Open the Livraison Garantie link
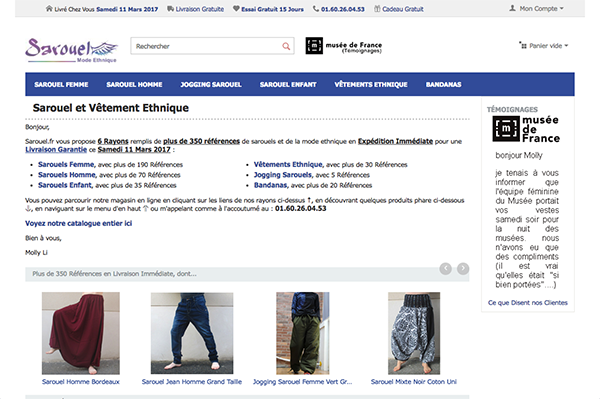 coord(56,150)
